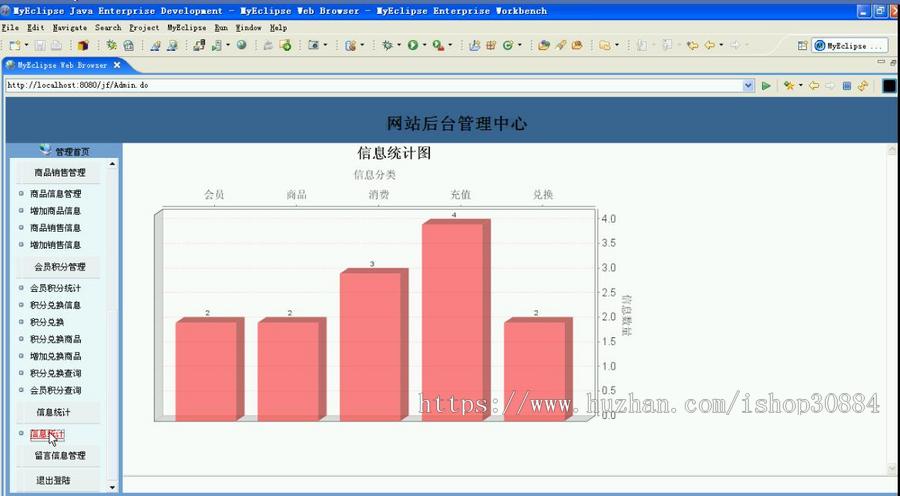This screenshot has width=900, height=496.
Task: Click the 商品销售管理 section header
Action: (60, 172)
